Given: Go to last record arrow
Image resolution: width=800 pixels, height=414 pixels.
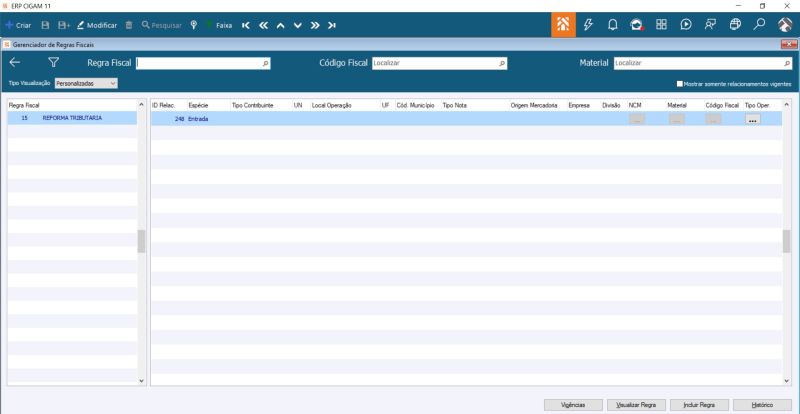Looking at the screenshot, I should (332, 25).
